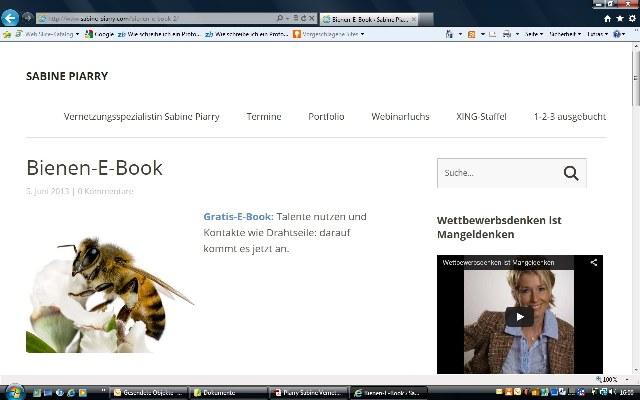
Task: Open the first 'Wie schreibe ich ein Proto' bookmark
Action: pos(158,34)
